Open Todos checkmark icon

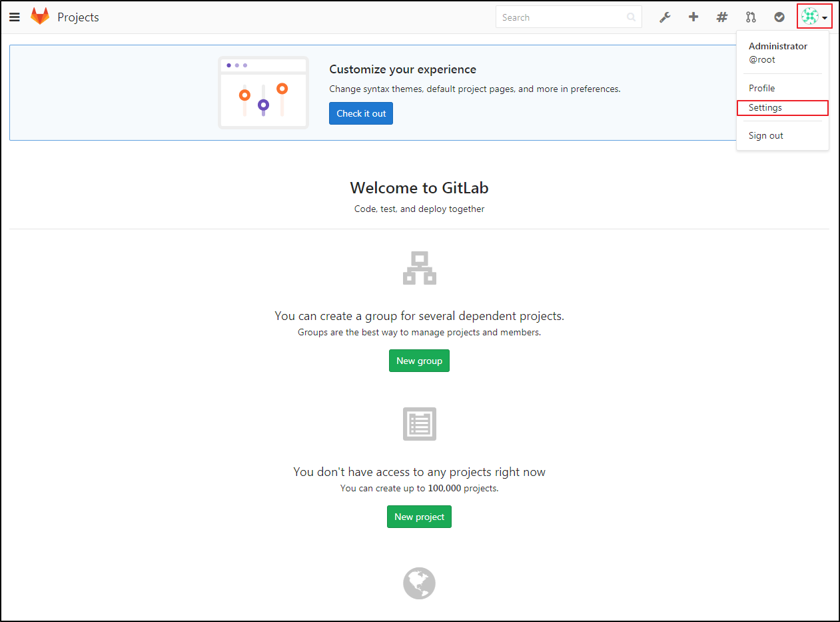[x=779, y=17]
